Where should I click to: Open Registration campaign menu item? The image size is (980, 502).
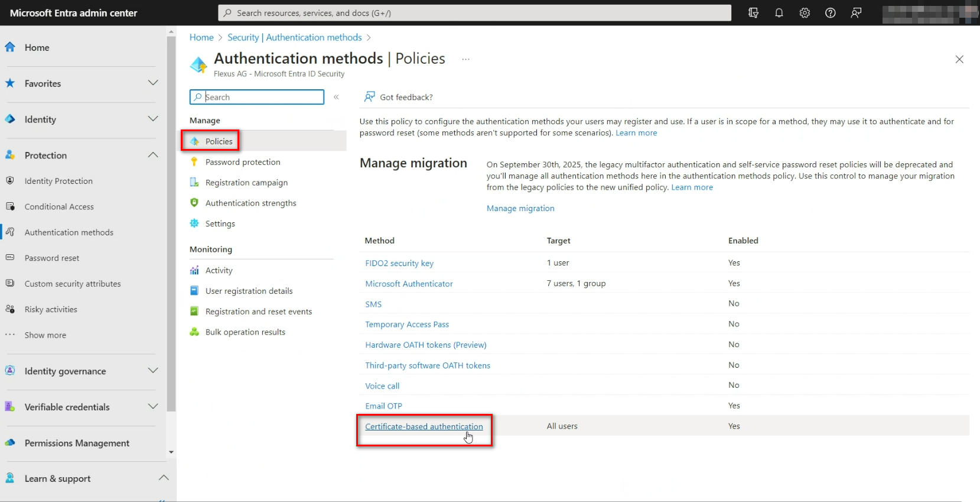246,183
